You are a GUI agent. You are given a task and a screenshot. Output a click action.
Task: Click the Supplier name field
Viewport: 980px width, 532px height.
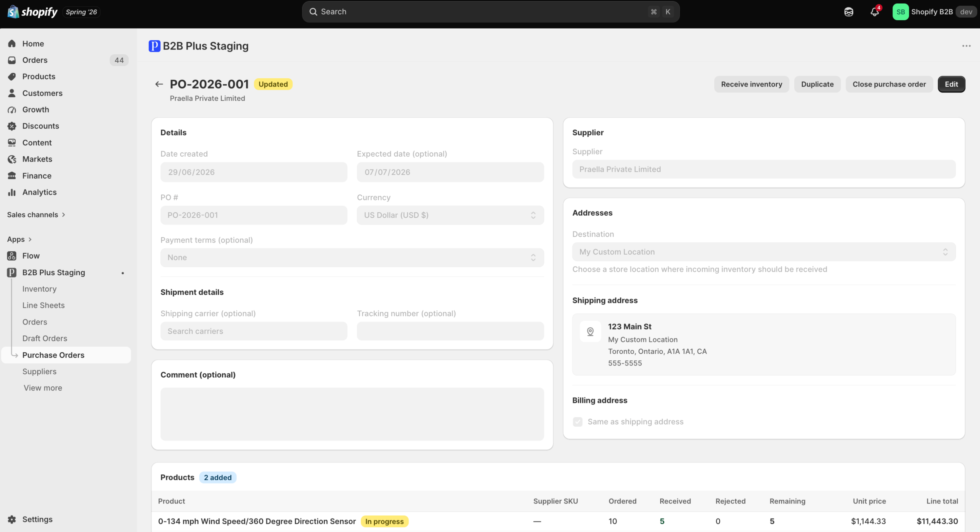click(x=764, y=169)
